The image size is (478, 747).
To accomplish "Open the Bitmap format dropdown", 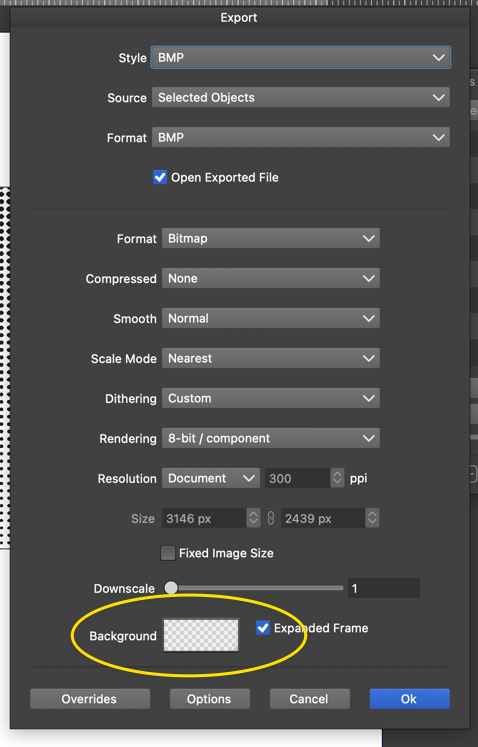I will [271, 238].
